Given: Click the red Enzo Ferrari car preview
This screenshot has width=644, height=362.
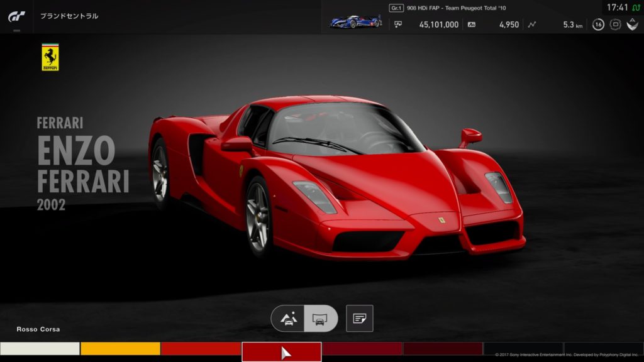Looking at the screenshot, I should pos(337,177).
